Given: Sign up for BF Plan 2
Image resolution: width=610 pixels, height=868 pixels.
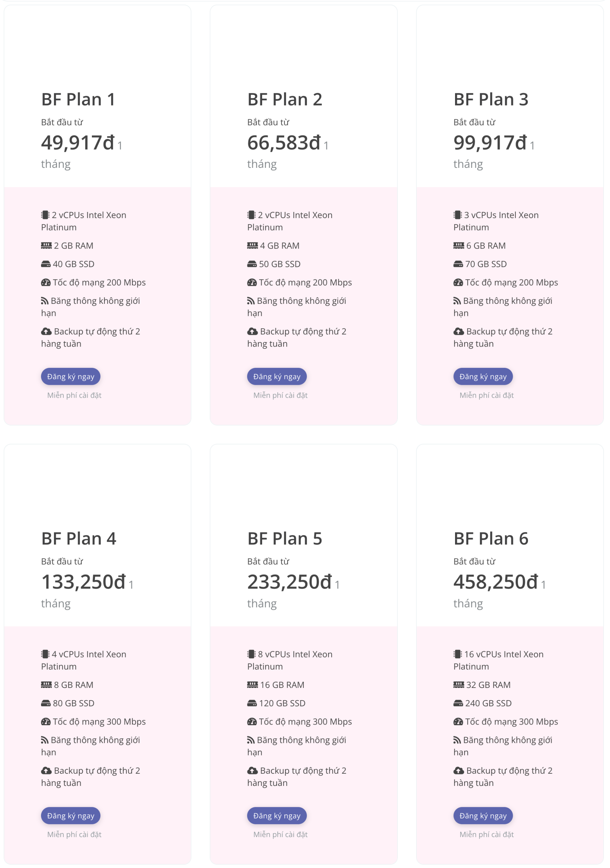Looking at the screenshot, I should click(x=277, y=377).
